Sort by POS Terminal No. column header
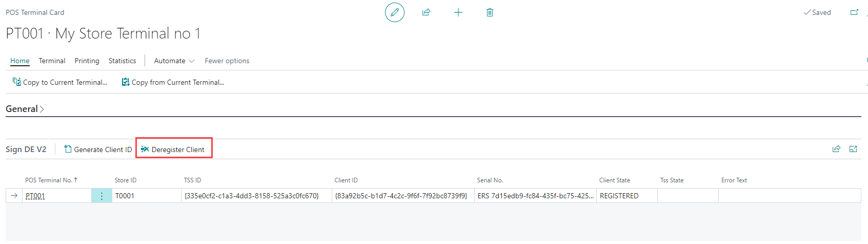The height and width of the screenshot is (244, 868). point(51,180)
